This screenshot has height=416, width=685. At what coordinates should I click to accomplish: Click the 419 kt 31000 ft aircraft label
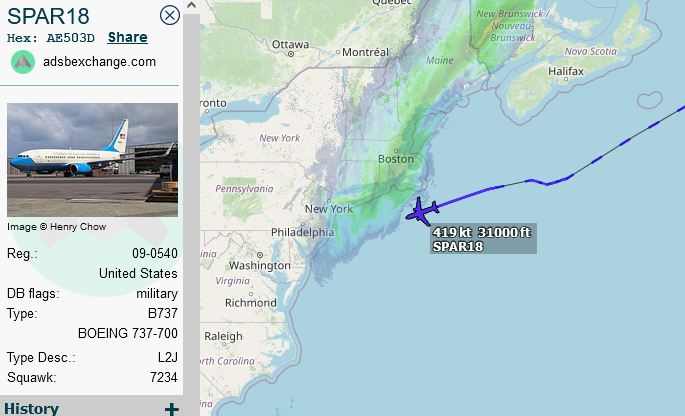483,239
